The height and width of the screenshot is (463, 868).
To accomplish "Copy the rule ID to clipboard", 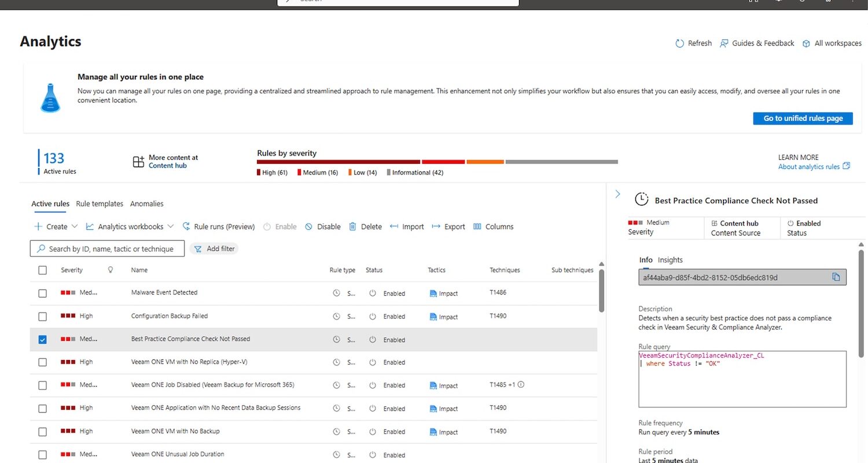I will [x=836, y=277].
